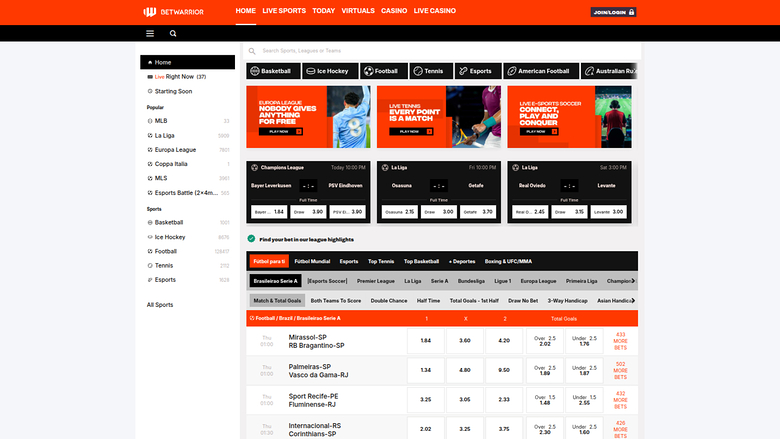780x439 pixels.
Task: Open Coppa Italia in Popular list
Action: tap(188, 164)
